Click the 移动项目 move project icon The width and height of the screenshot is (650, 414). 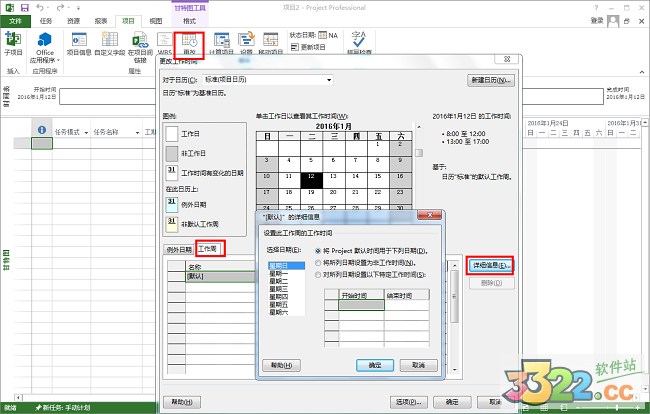[271, 40]
